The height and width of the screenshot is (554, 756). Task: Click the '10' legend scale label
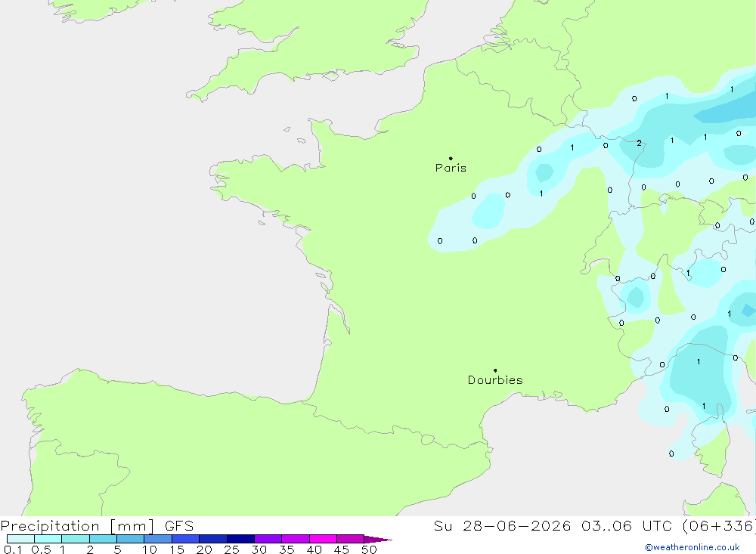pyautogui.click(x=150, y=549)
